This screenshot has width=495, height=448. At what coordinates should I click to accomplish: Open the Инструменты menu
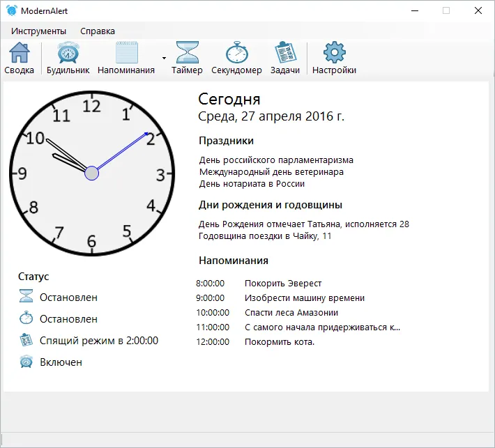(x=38, y=31)
